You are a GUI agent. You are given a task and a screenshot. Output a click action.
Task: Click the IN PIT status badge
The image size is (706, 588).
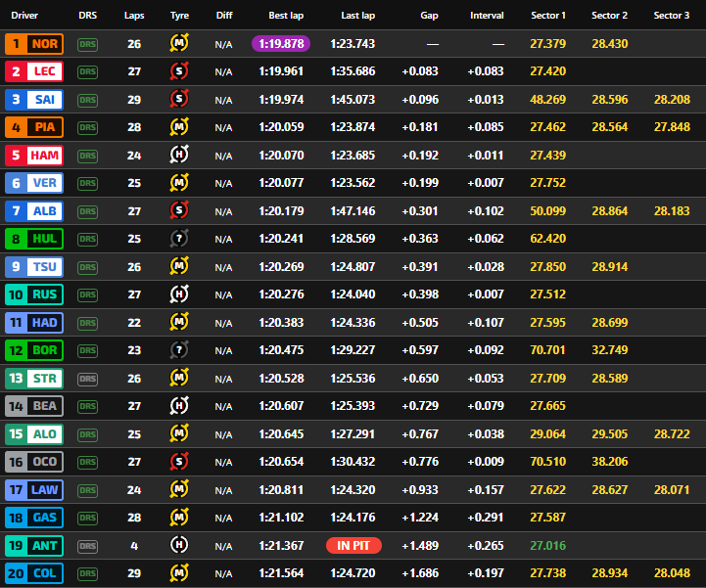pos(353,546)
